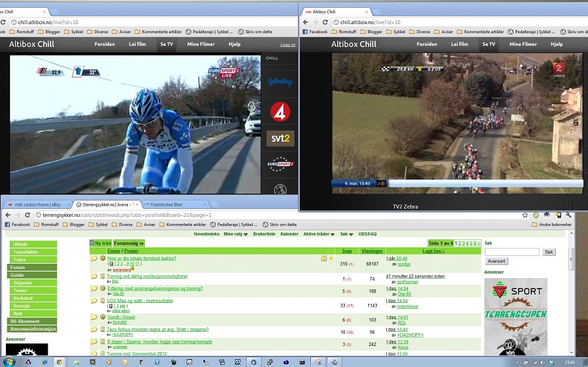Click the G-Sport Terrengcupen advertisement
Image resolution: width=588 pixels, height=367 pixels.
pos(515,317)
